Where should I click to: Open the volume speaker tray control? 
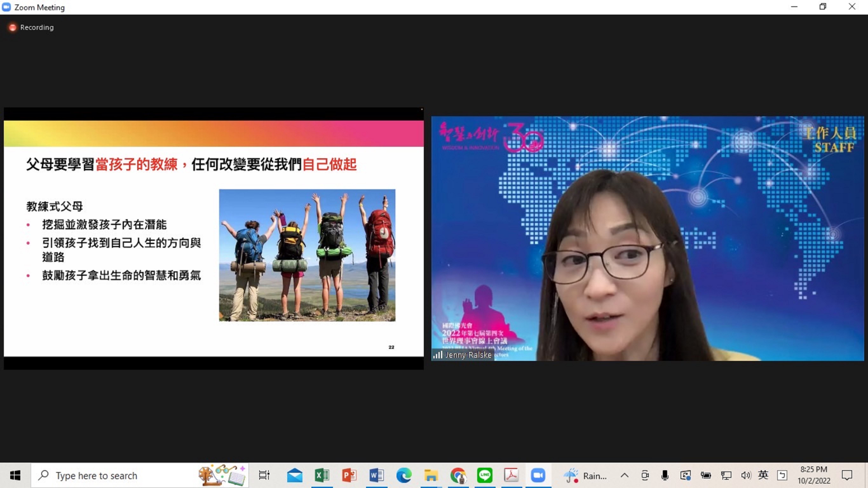746,476
